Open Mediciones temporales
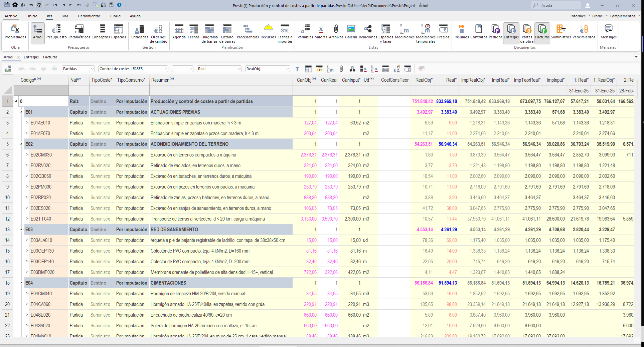 point(425,33)
